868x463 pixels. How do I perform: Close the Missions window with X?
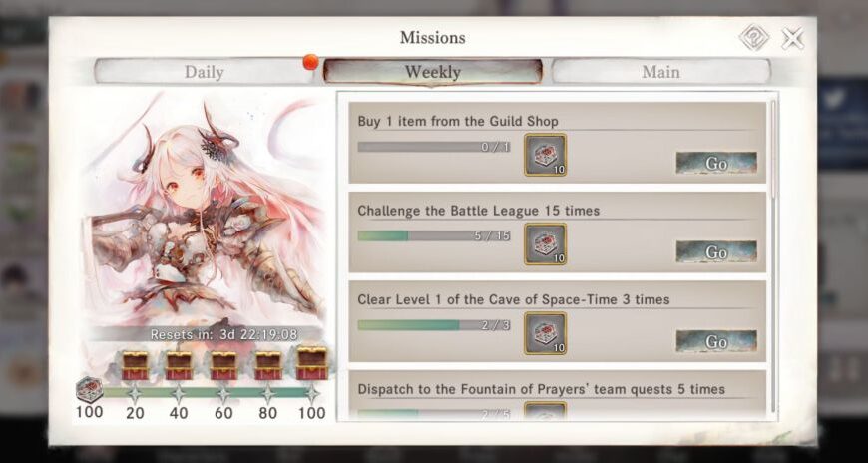click(792, 39)
